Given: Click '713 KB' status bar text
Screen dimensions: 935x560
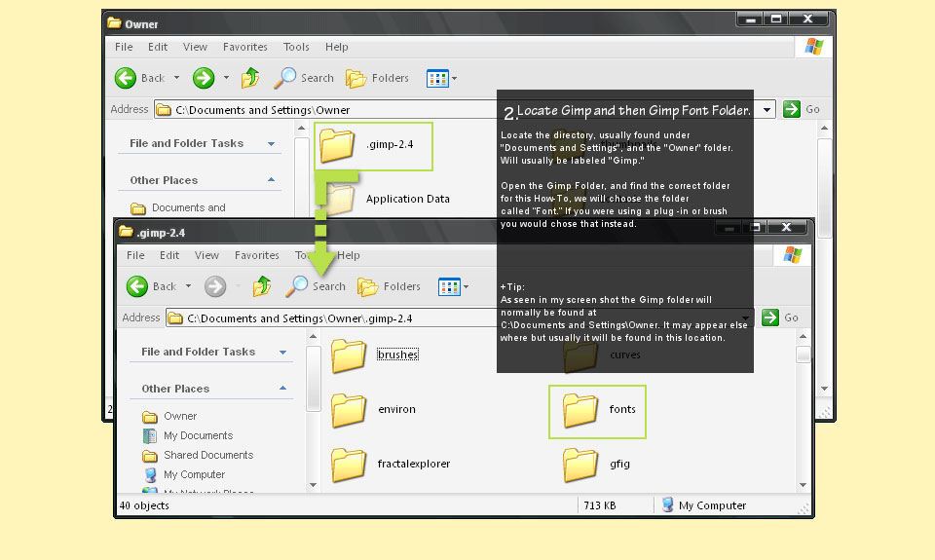Looking at the screenshot, I should click(x=600, y=505).
